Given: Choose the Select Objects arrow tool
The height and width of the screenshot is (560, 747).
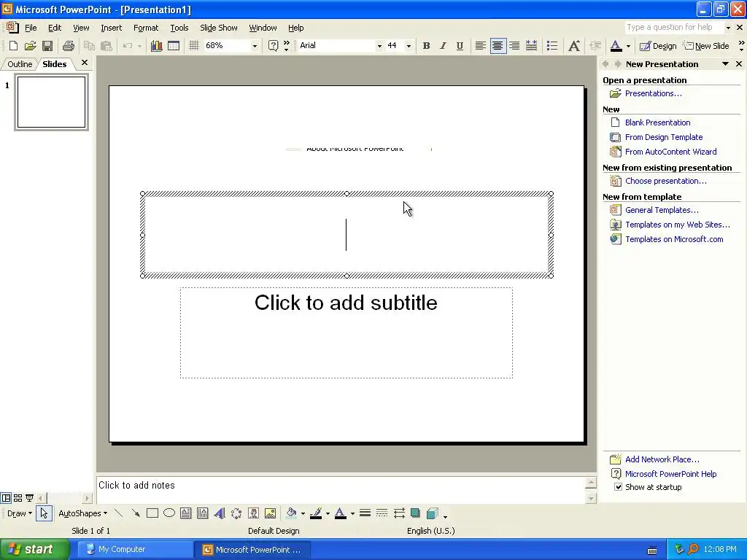Looking at the screenshot, I should 44,513.
